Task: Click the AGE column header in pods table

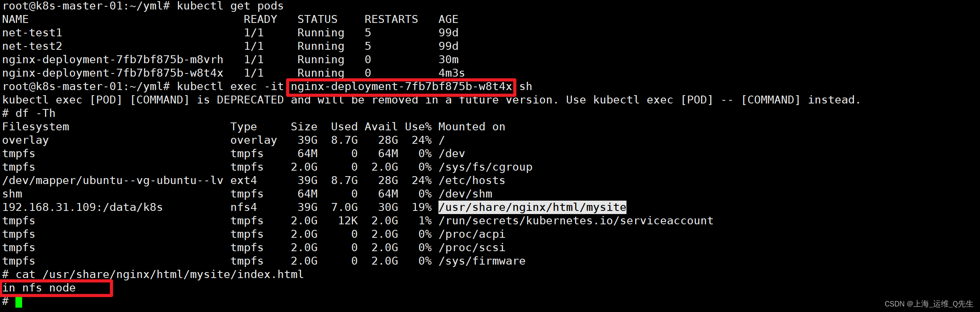Action: [448, 19]
